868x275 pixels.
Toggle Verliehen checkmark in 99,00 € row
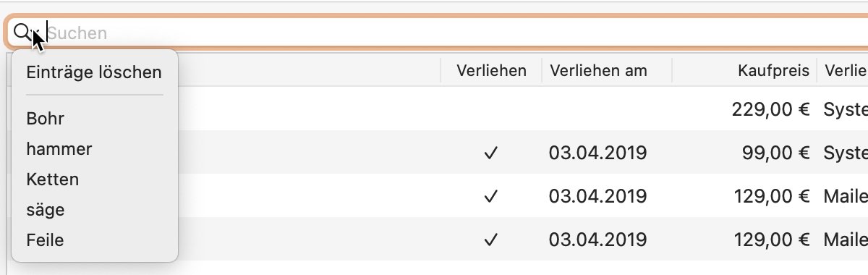click(491, 153)
